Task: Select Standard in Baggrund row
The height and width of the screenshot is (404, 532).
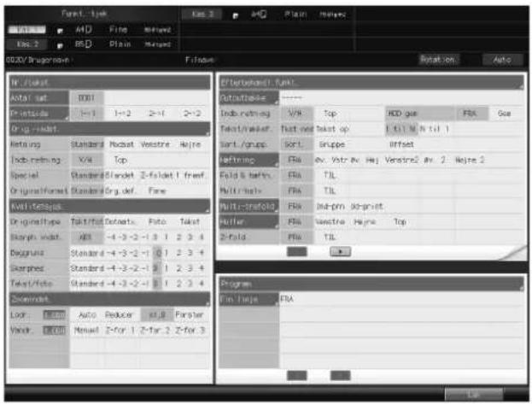Action: 87,253
